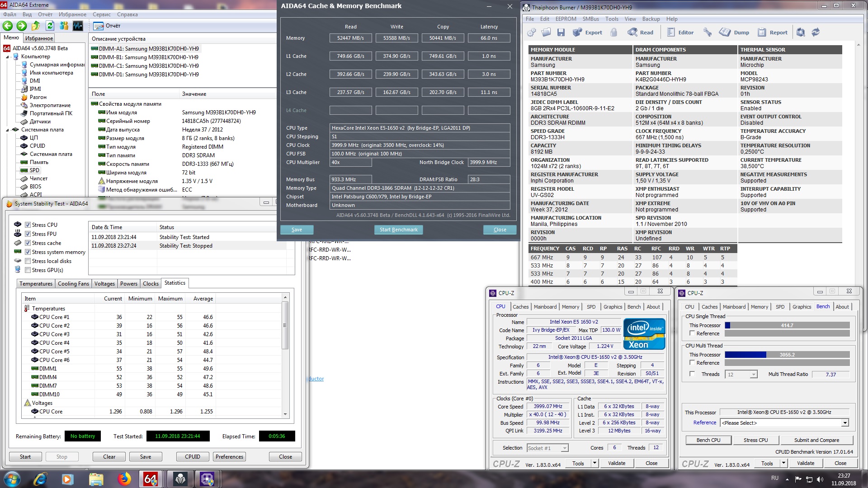The height and width of the screenshot is (488, 868).
Task: Open Firefox from the taskbar
Action: [124, 479]
